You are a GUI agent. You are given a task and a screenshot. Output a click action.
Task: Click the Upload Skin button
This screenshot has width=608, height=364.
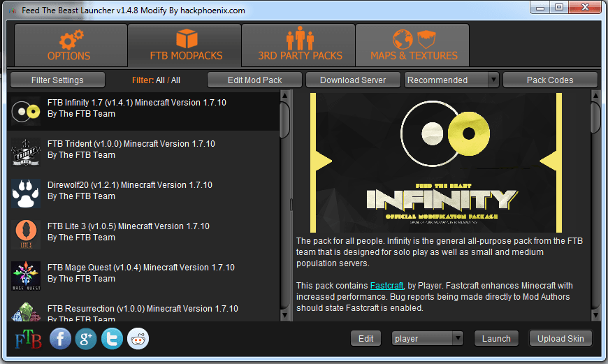tap(560, 338)
